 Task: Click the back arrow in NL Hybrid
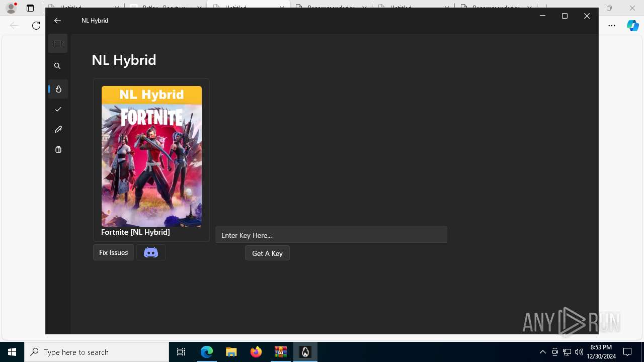[x=57, y=21]
